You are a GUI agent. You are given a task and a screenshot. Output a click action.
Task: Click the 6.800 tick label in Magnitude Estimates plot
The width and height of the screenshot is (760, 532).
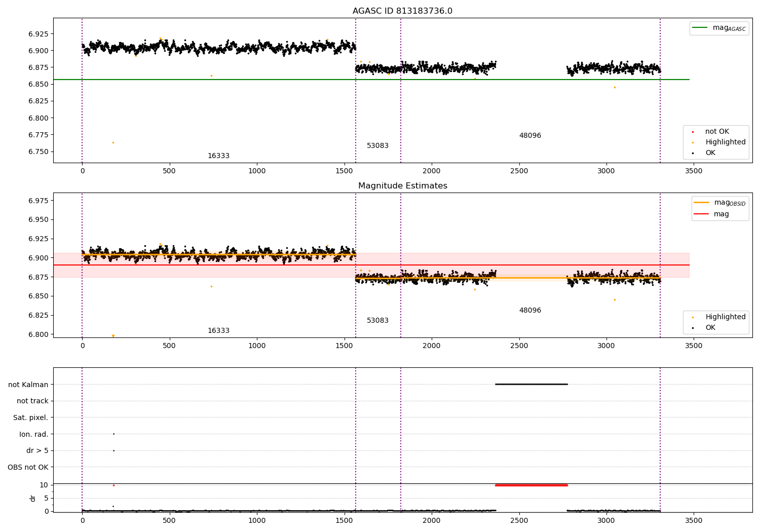39,334
